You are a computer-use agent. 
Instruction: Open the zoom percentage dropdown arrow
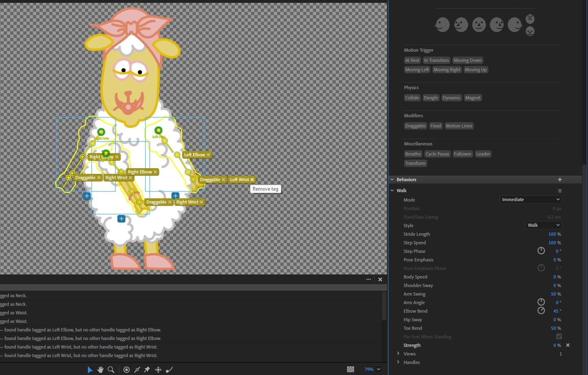pos(379,369)
